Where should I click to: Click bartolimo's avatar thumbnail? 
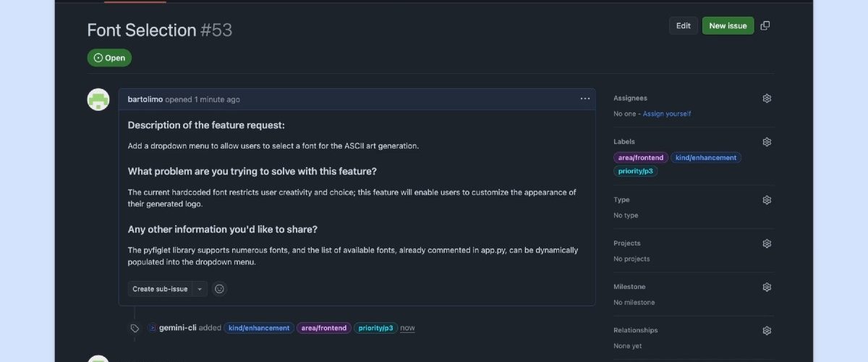pos(98,99)
